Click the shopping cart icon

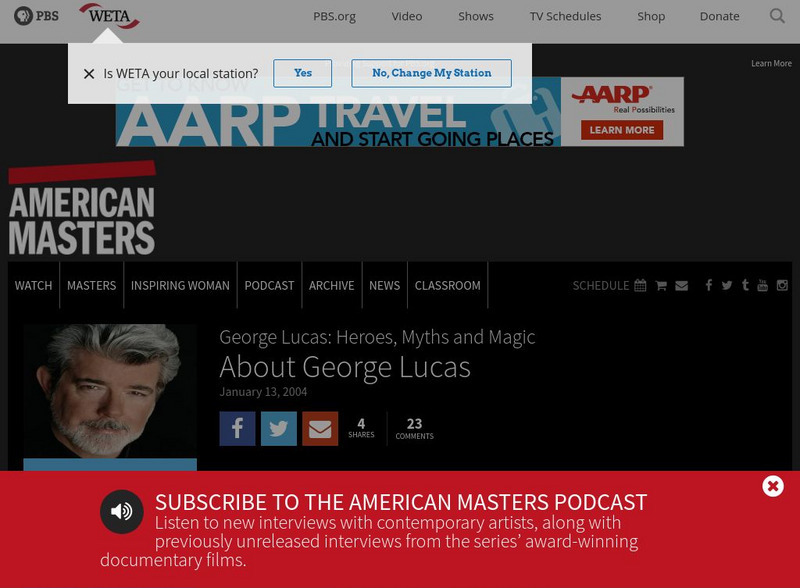click(661, 285)
